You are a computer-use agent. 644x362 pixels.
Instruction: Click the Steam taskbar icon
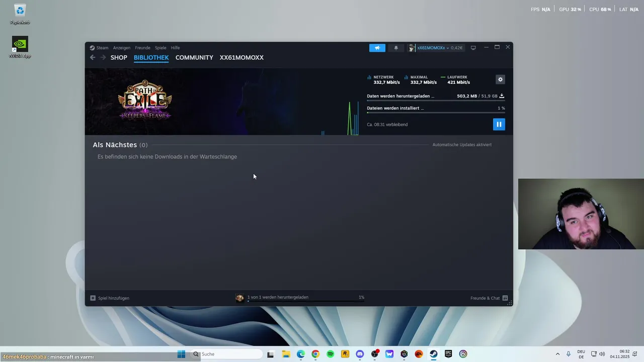[434, 354]
